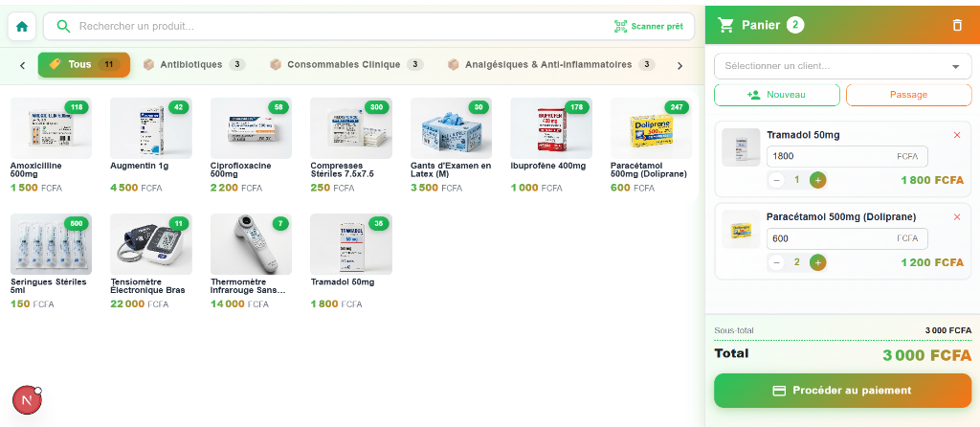Filter by Analgésiques & Anti-inflammatoires category
Screen dimensions: 980x427
coord(551,64)
